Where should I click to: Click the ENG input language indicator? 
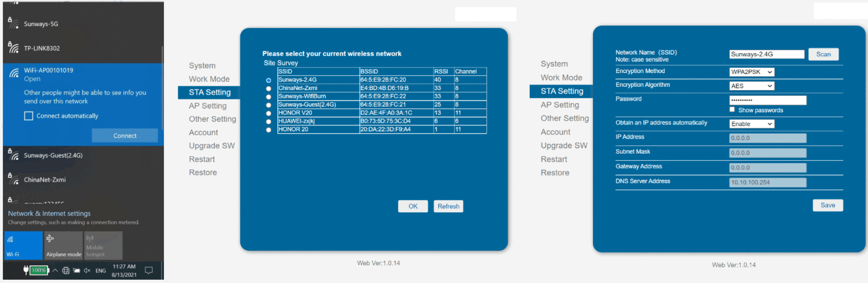[x=101, y=271]
